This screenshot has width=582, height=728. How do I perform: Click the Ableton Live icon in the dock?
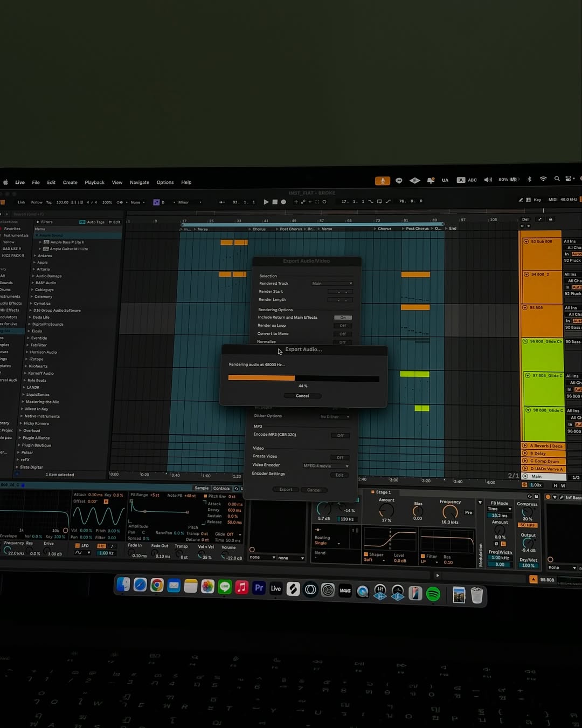[276, 589]
